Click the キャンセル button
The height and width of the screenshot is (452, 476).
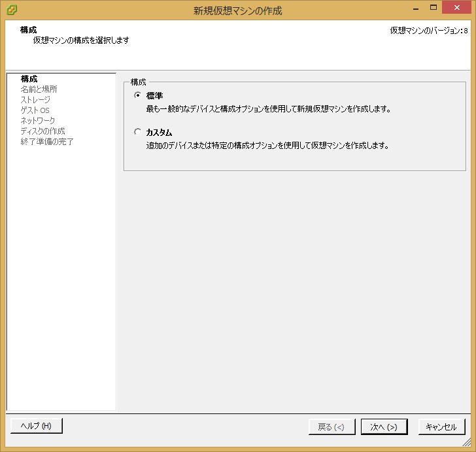[441, 427]
